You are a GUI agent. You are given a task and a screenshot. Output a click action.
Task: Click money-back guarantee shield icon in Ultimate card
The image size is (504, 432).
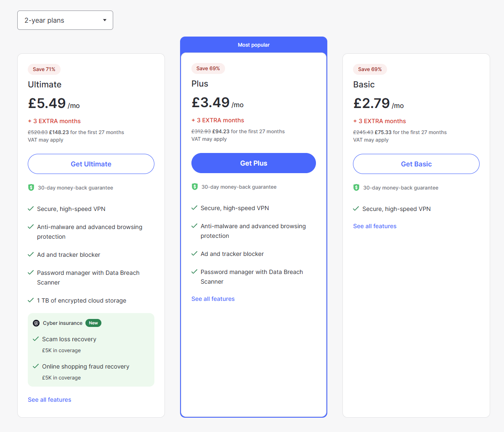point(31,187)
